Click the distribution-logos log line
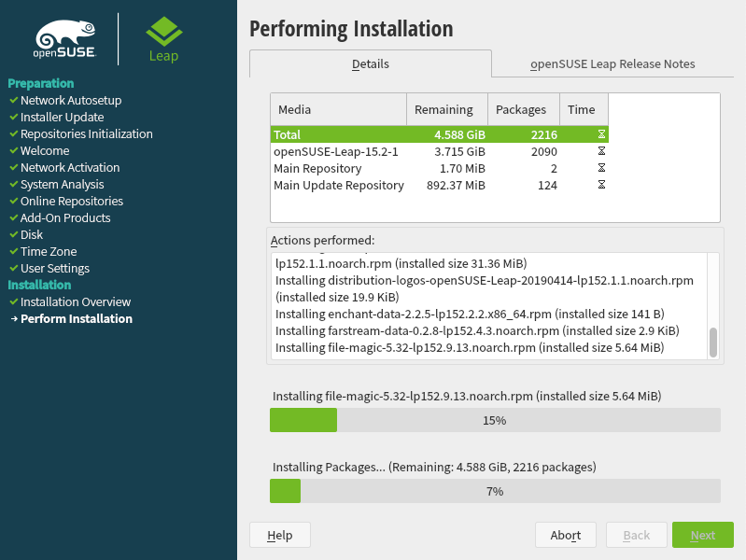This screenshot has width=746, height=560. pos(485,288)
